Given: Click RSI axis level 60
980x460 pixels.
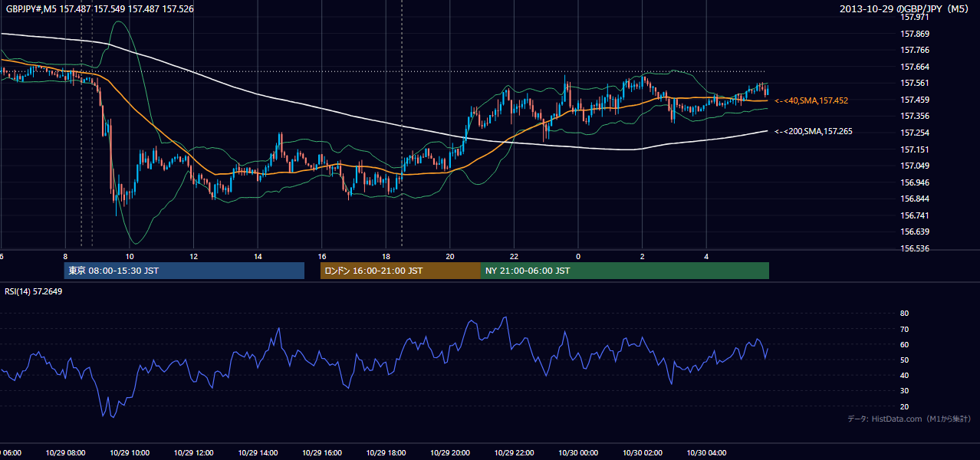Looking at the screenshot, I should tap(904, 344).
